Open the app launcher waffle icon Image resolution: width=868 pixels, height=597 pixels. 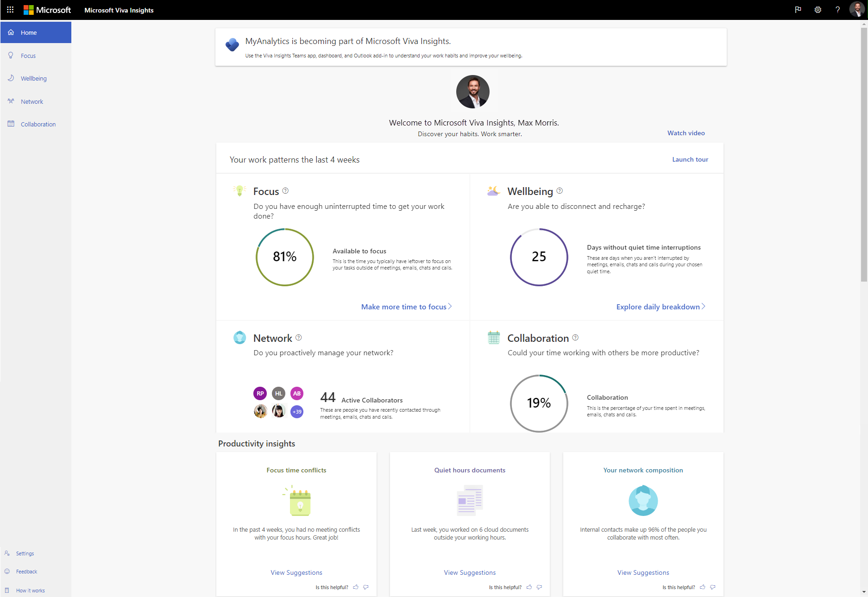pyautogui.click(x=10, y=10)
